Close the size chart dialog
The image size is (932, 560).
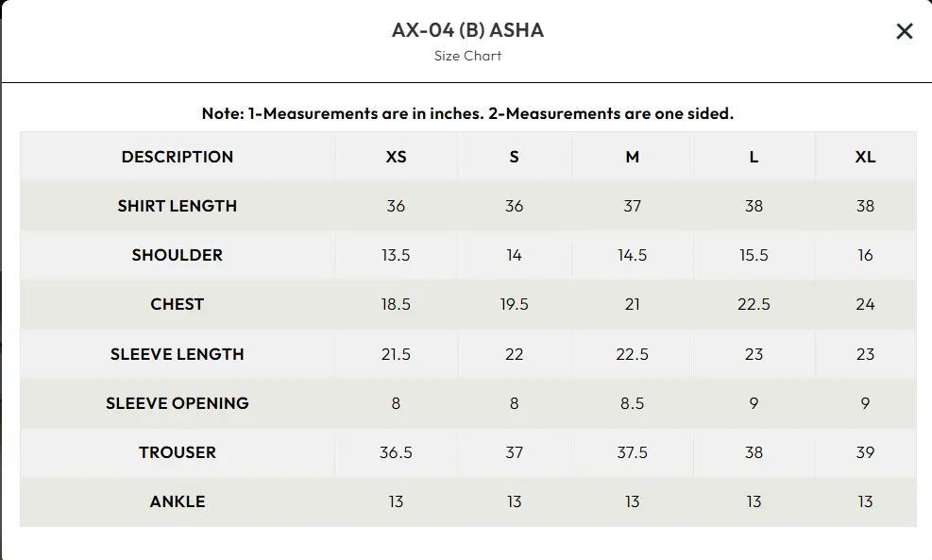point(904,31)
